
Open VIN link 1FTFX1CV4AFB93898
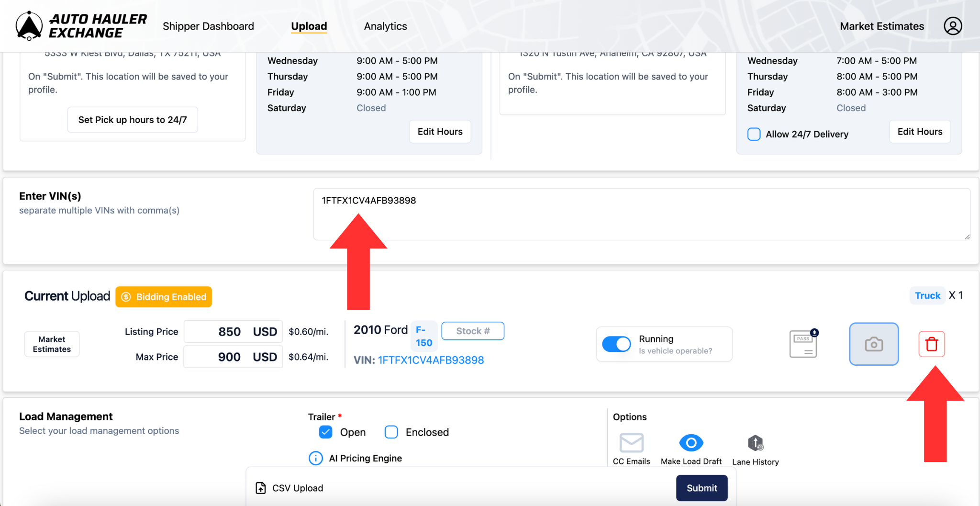coord(430,360)
